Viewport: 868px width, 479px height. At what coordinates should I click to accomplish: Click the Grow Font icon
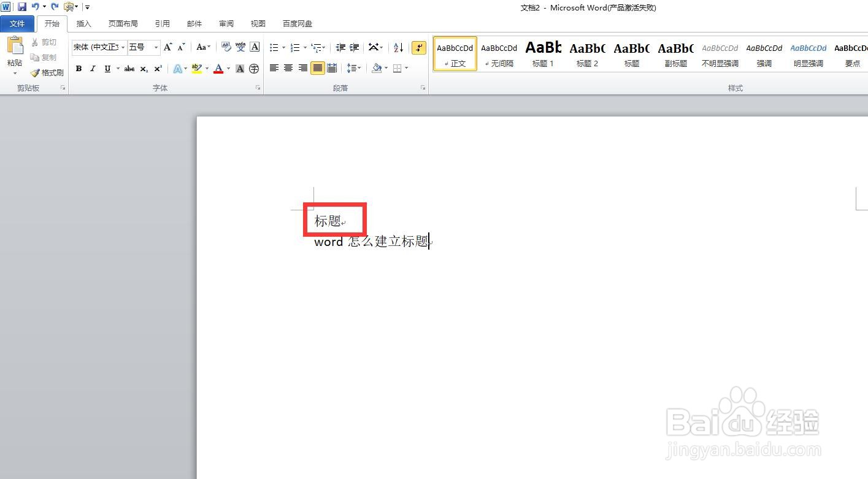[167, 47]
